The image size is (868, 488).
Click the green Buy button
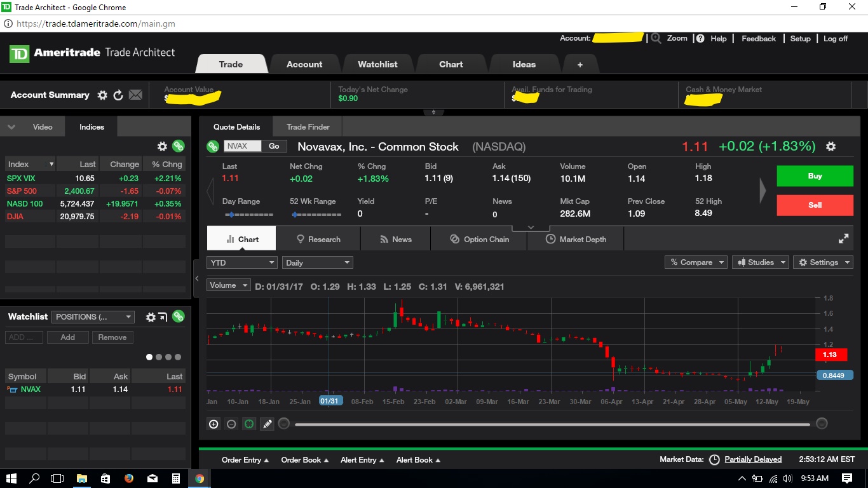[x=815, y=176]
